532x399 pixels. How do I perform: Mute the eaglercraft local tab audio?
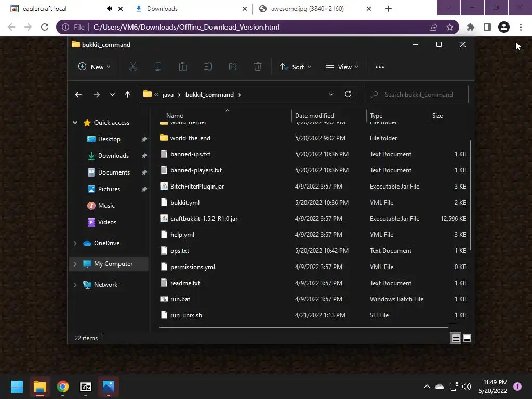pyautogui.click(x=109, y=9)
